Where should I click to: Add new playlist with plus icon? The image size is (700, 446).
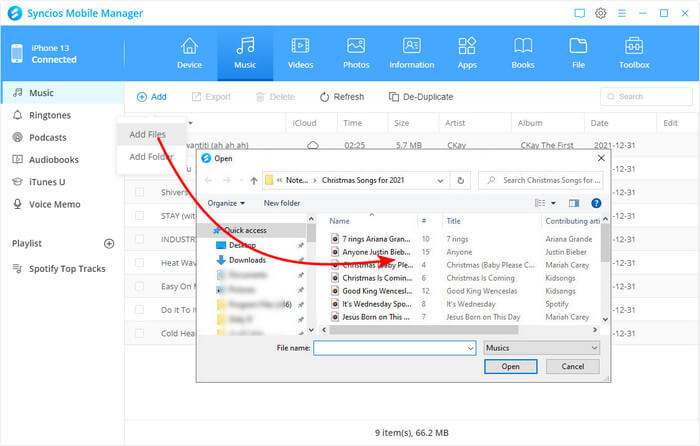pos(109,243)
